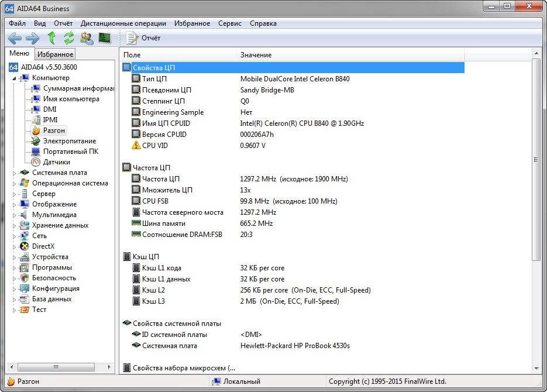Screen dimensions: 547x392
Task: Open the Сервис menu
Action: pos(229,23)
